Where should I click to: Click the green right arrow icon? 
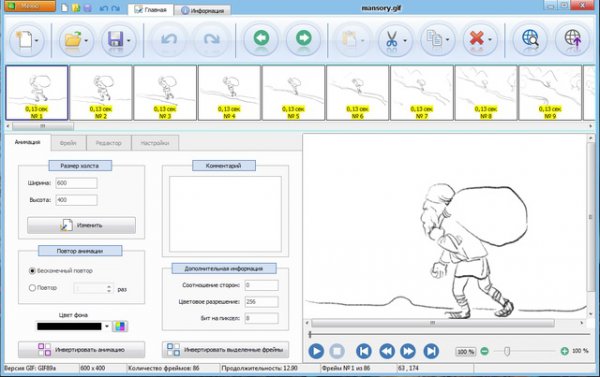click(304, 38)
